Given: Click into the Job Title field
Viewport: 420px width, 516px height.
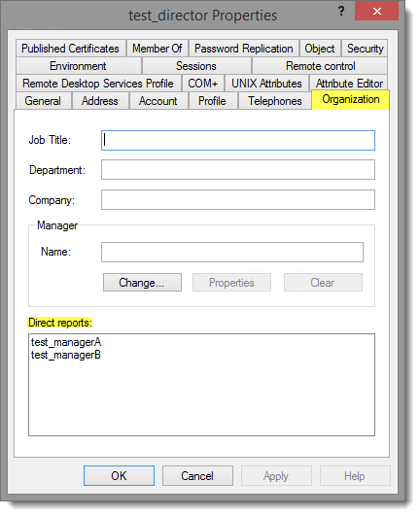Looking at the screenshot, I should click(x=238, y=141).
